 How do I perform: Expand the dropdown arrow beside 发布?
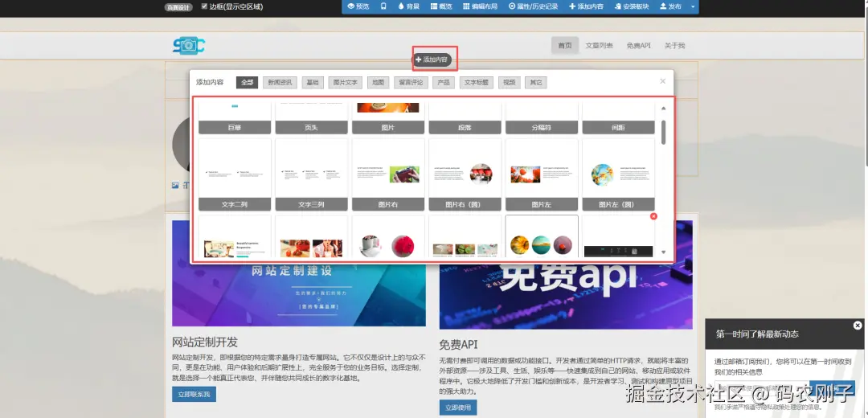pyautogui.click(x=693, y=6)
